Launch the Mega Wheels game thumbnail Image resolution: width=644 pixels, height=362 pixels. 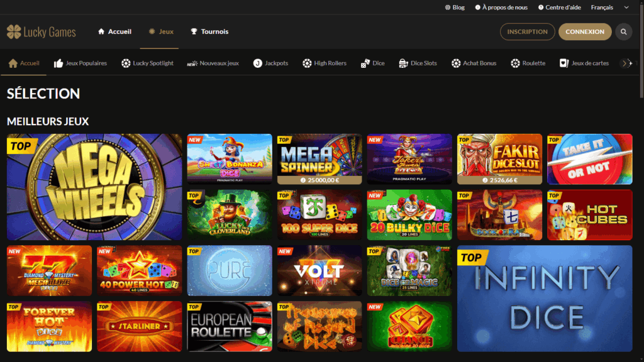pyautogui.click(x=94, y=187)
